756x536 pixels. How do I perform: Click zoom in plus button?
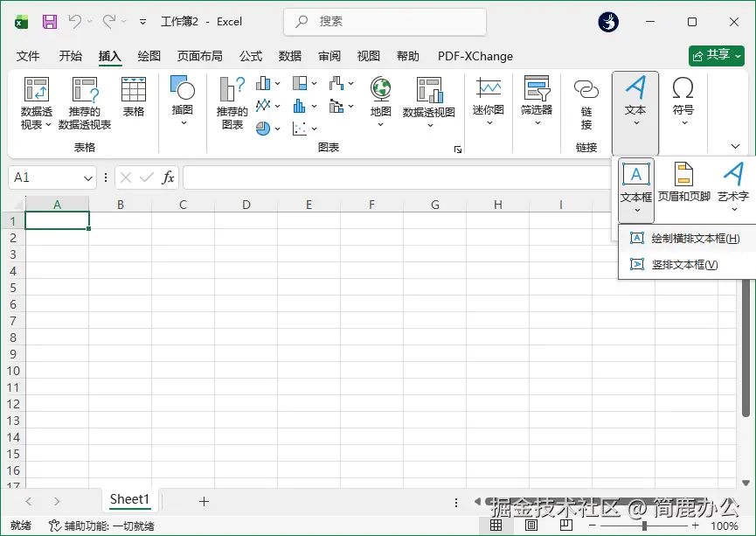click(695, 525)
